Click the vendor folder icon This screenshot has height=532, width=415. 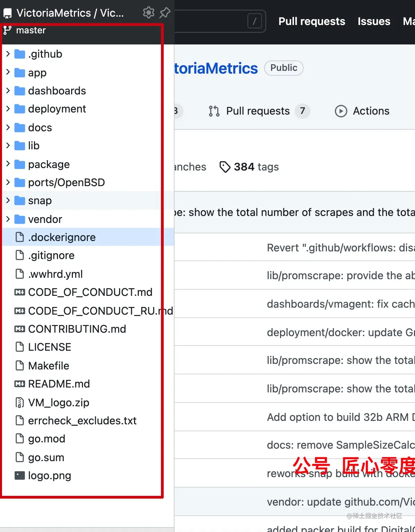[20, 219]
